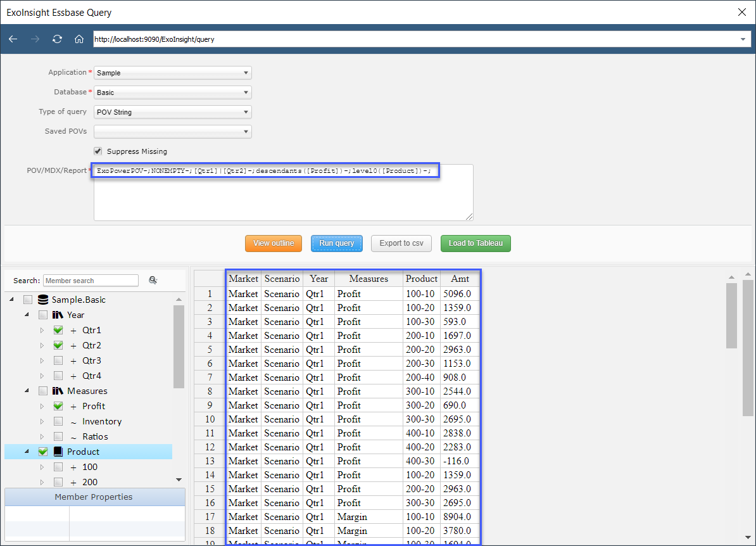The image size is (756, 546).
Task: Check the Qtr4 member checkbox
Action: tap(58, 376)
